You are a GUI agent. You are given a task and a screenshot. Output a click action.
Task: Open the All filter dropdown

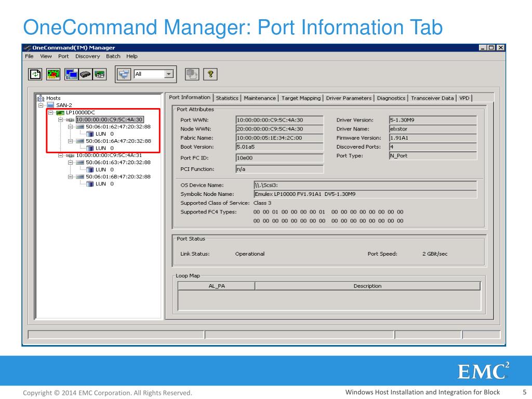click(169, 74)
